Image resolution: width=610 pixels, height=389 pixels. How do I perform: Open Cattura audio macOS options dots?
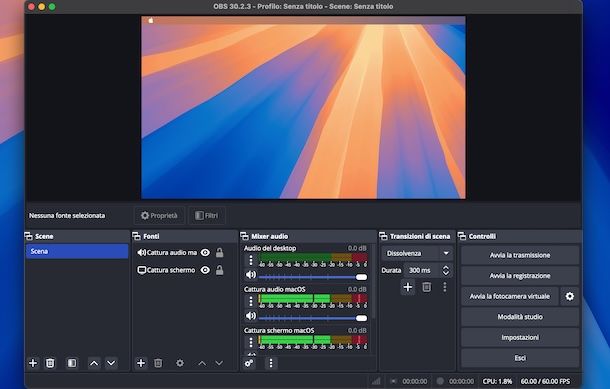pyautogui.click(x=251, y=301)
